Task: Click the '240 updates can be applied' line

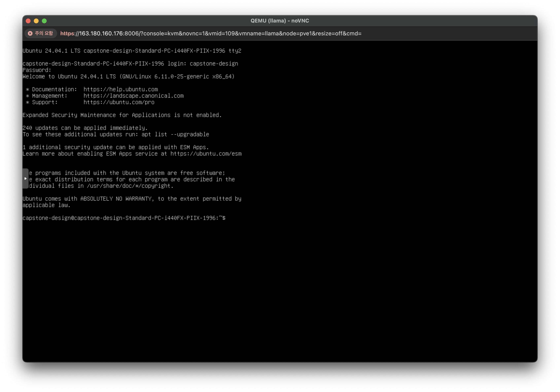Action: 85,128
